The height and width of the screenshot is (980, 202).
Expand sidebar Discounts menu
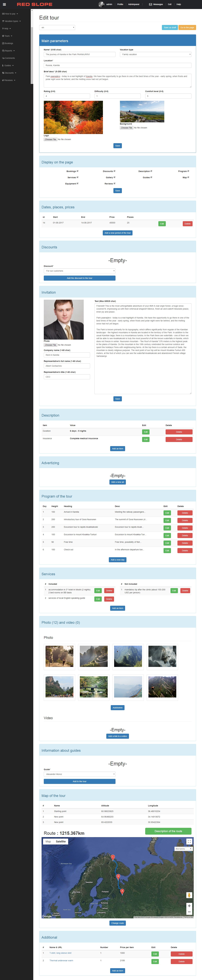pyautogui.click(x=9, y=73)
